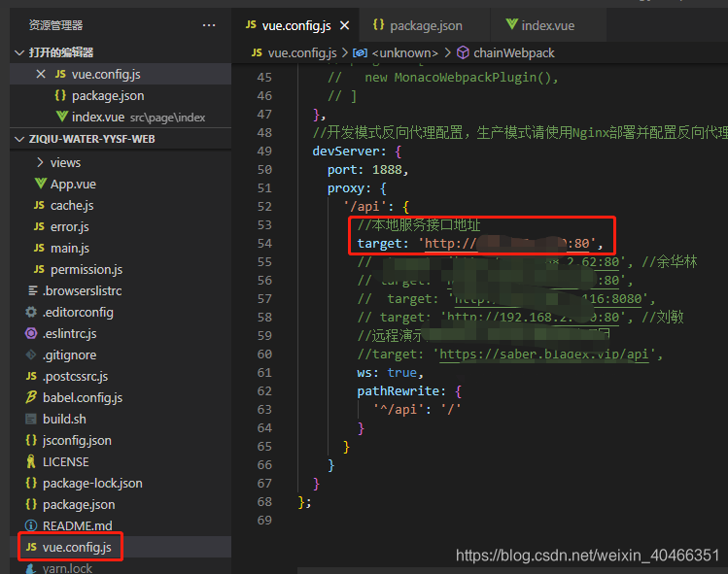728x574 pixels.
Task: Click the Babel icon beside babel.config.js
Action: (31, 397)
